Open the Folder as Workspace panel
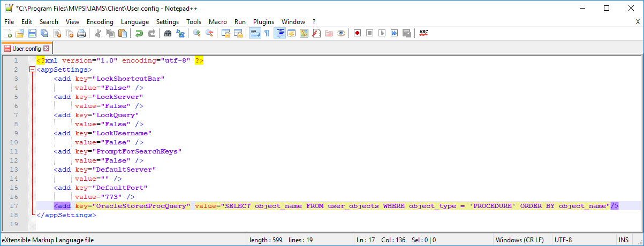 tap(329, 33)
